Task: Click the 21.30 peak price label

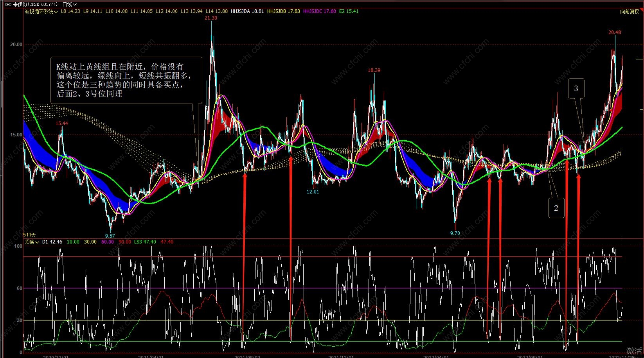Action: (211, 18)
